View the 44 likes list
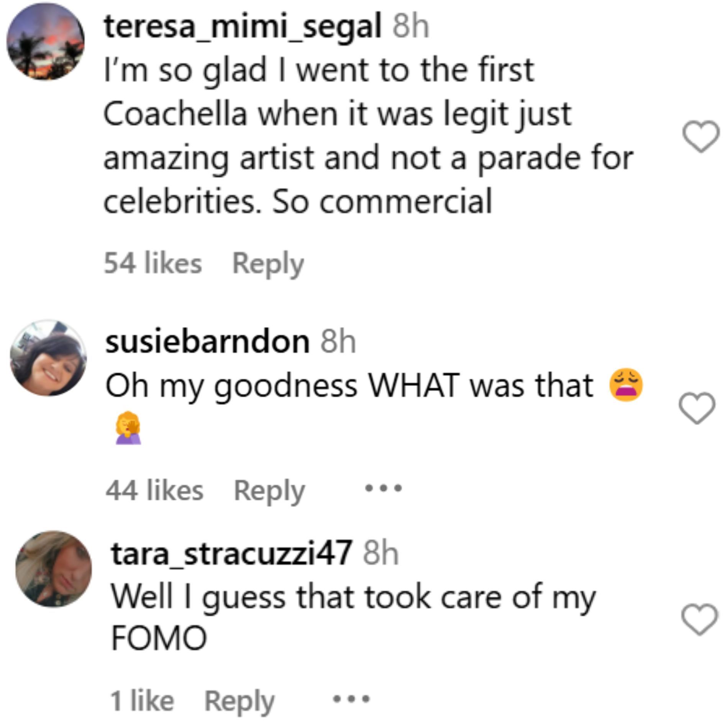This screenshot has width=728, height=728. [x=154, y=490]
